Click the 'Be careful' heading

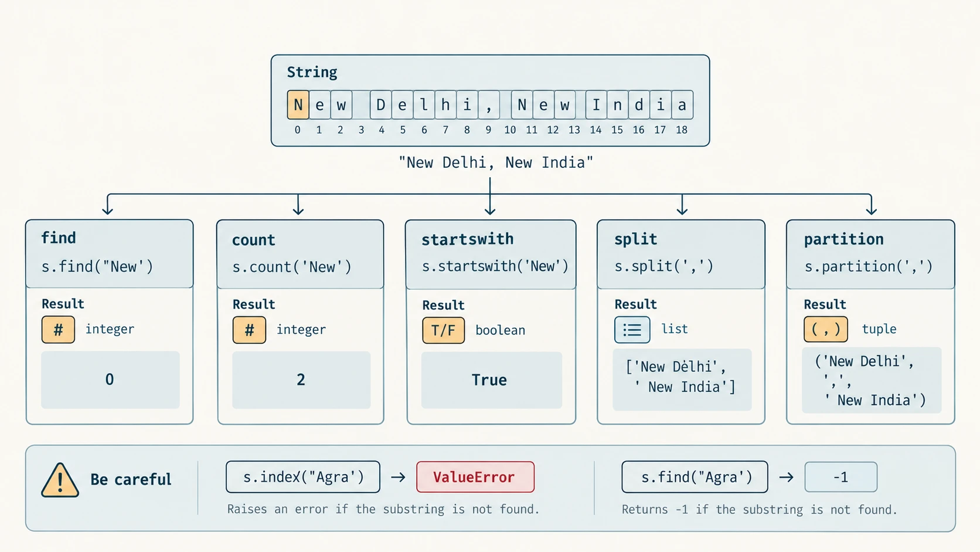click(131, 480)
